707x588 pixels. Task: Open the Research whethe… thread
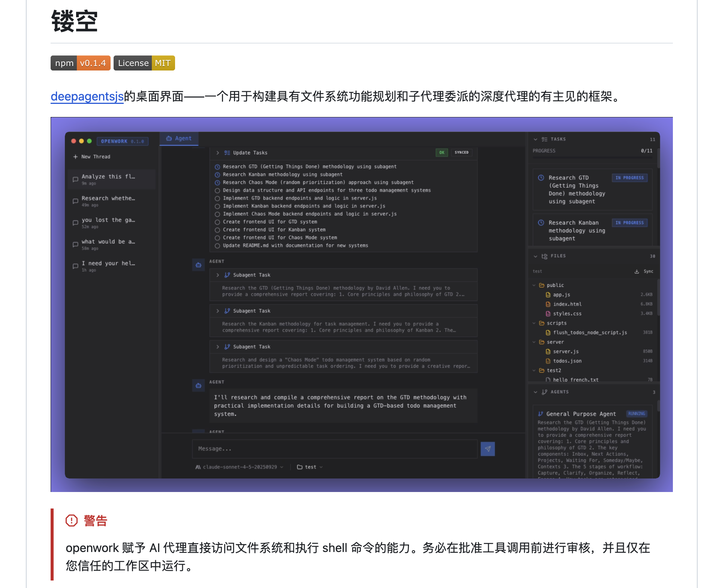click(108, 198)
